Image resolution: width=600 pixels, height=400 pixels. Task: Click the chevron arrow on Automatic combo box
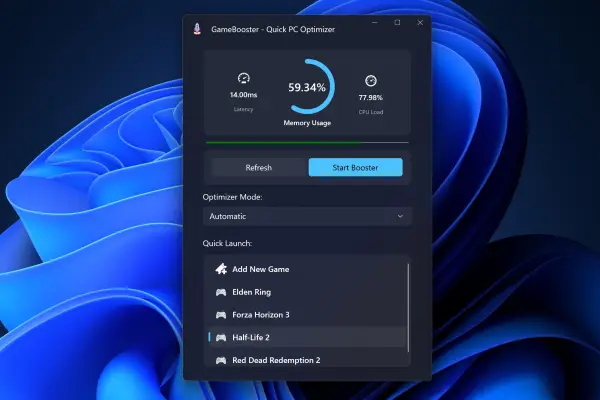(x=400, y=216)
